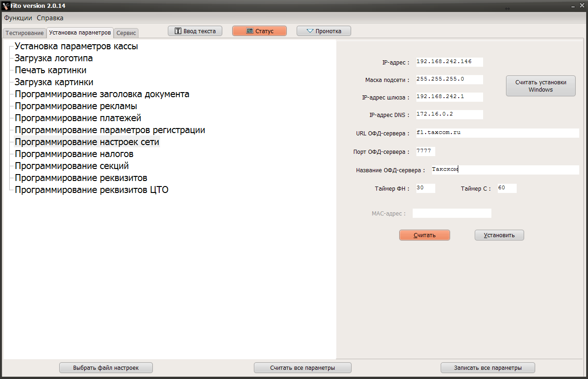588x379 pixels.
Task: Click the Маска подсети field
Action: pos(450,80)
